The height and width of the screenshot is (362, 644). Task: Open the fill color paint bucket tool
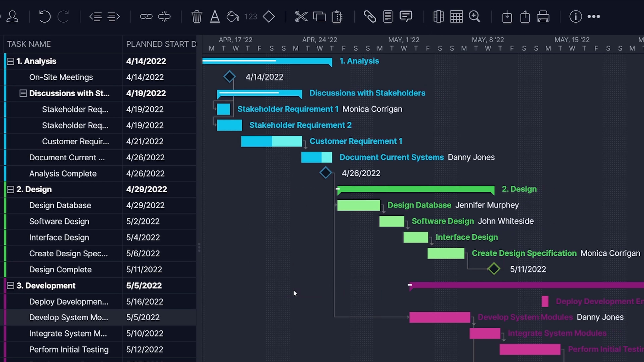(x=232, y=16)
